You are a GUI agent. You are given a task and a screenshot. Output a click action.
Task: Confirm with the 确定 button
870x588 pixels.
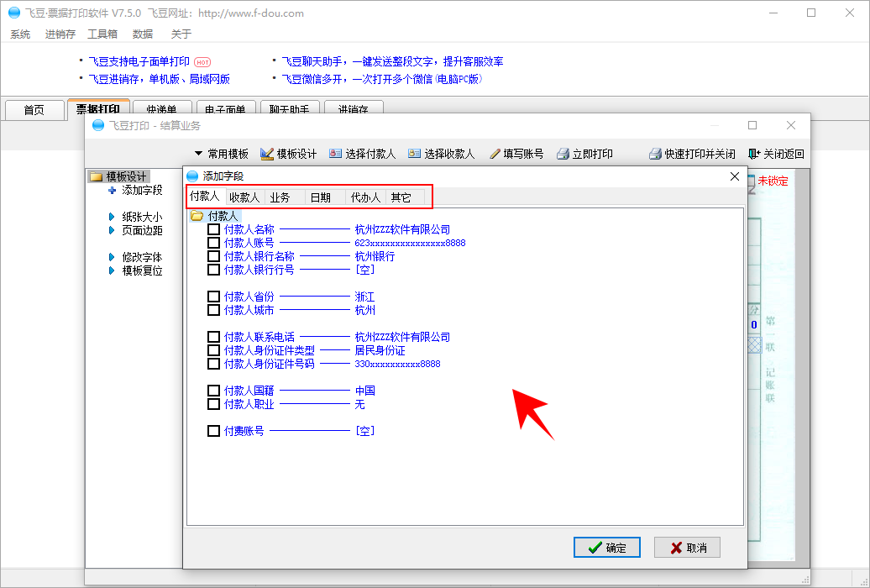click(x=607, y=548)
